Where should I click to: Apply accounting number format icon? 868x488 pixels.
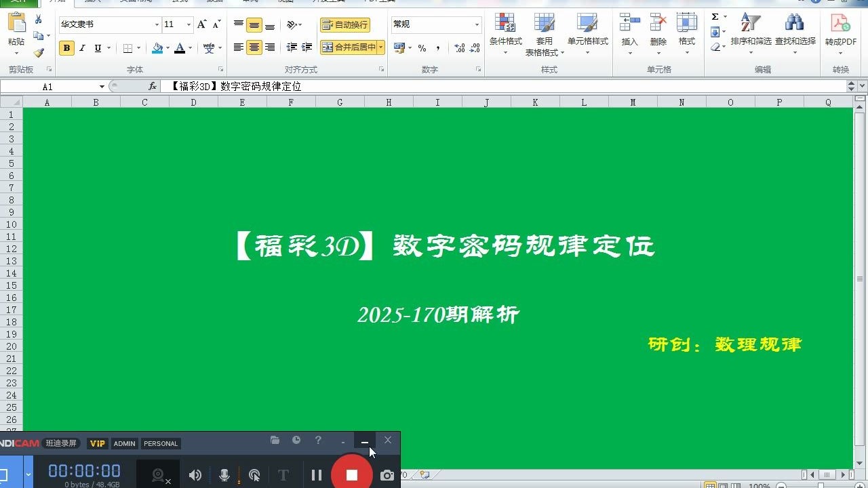click(x=399, y=48)
